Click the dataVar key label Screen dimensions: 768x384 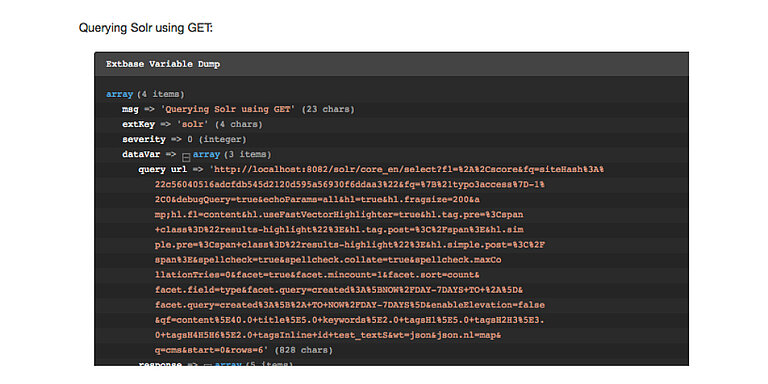point(141,154)
